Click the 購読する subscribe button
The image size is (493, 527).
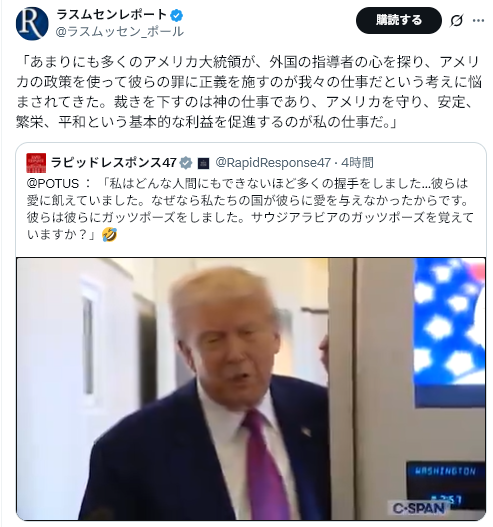[x=399, y=20]
